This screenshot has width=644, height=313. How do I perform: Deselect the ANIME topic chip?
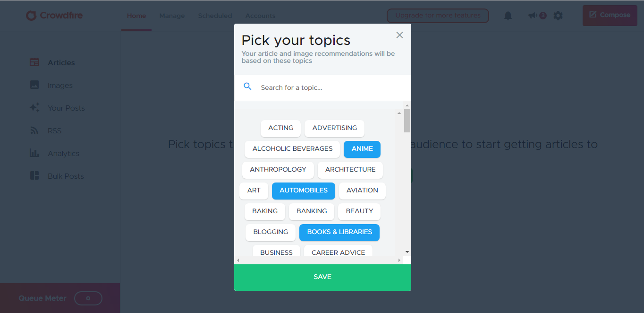[362, 149]
